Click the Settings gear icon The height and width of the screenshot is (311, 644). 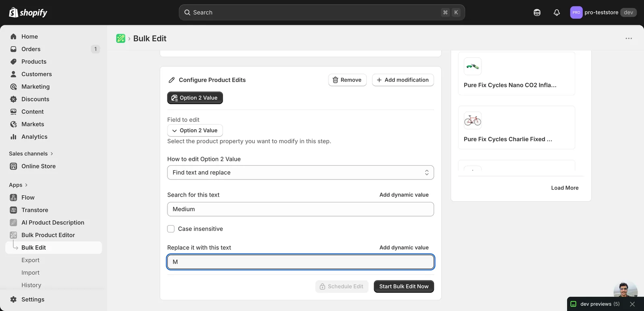click(x=13, y=299)
